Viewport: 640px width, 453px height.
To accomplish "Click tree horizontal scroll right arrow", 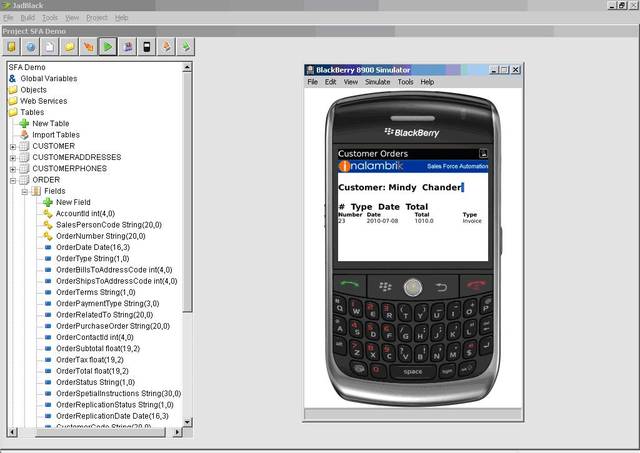I will pyautogui.click(x=177, y=432).
